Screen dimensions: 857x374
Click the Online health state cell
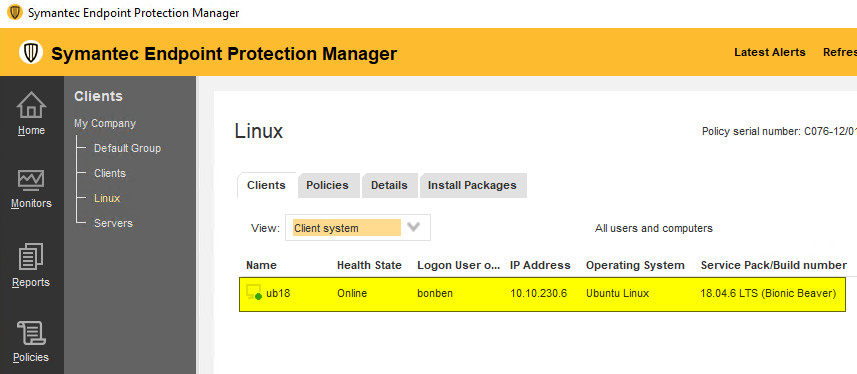coord(352,294)
